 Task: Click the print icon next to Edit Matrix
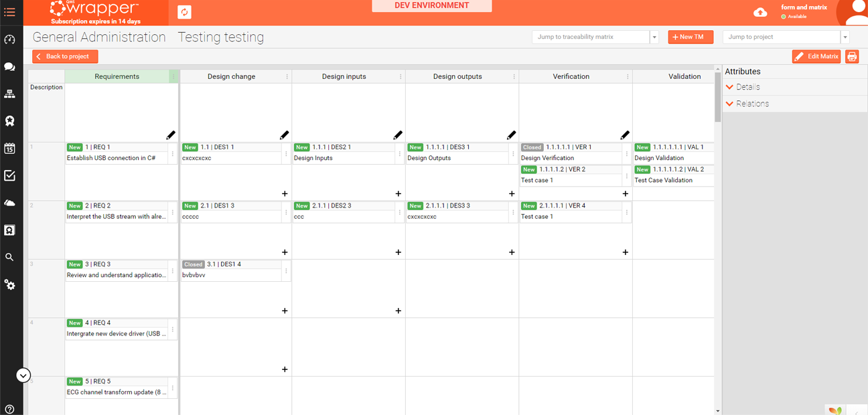(852, 57)
